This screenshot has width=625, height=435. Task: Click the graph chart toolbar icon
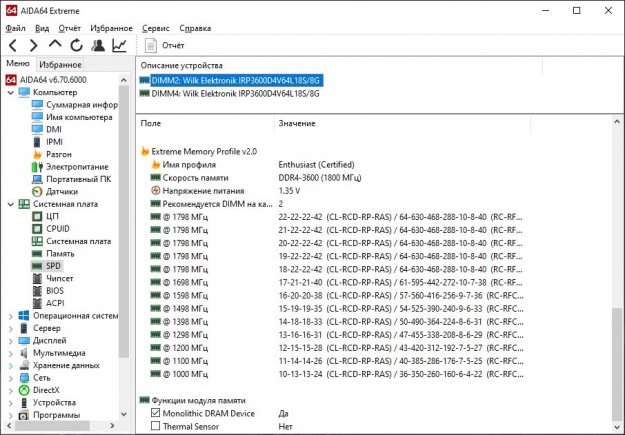point(120,45)
